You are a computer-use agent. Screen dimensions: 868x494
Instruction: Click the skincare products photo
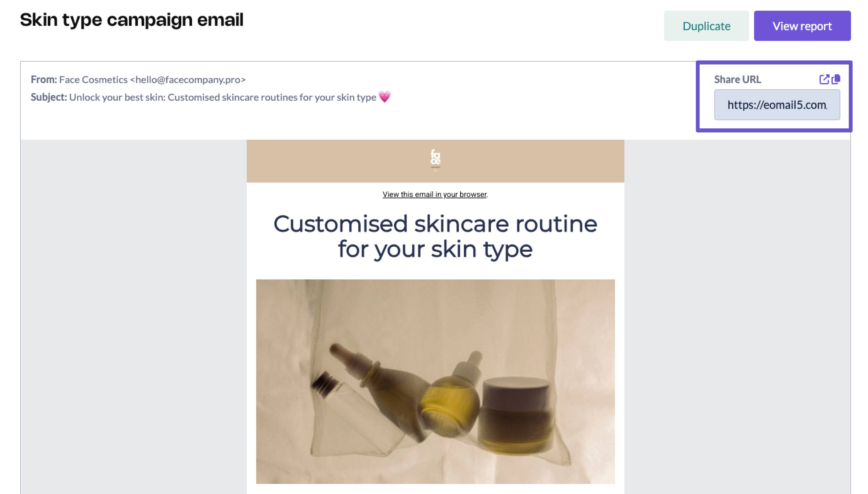[435, 381]
